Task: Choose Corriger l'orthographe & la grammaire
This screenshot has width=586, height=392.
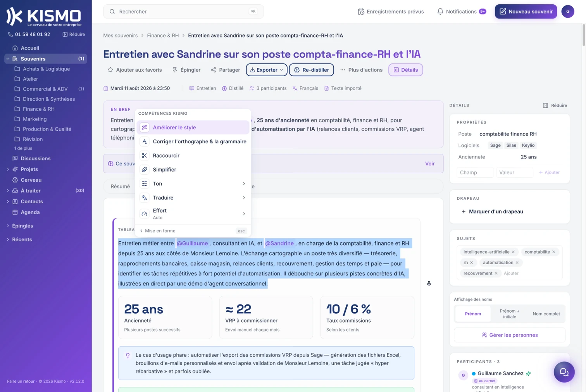Action: pos(193,142)
